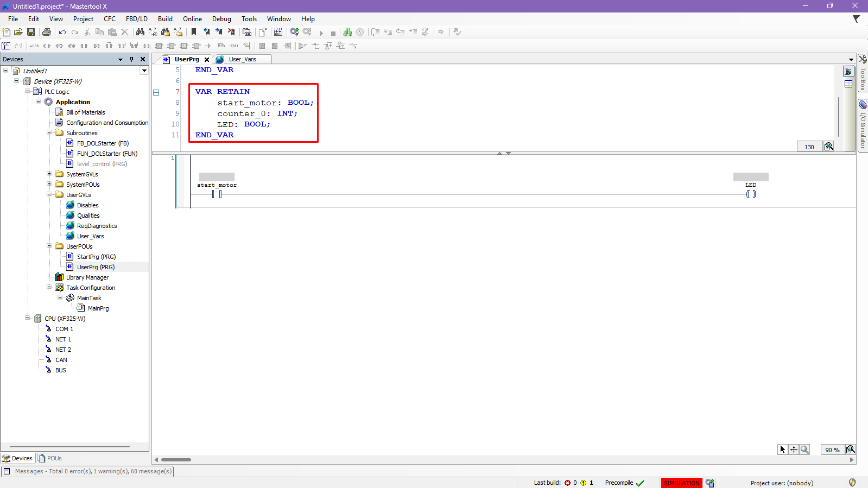The height and width of the screenshot is (488, 868).
Task: Switch to the POUs panel tab
Action: tap(50, 458)
